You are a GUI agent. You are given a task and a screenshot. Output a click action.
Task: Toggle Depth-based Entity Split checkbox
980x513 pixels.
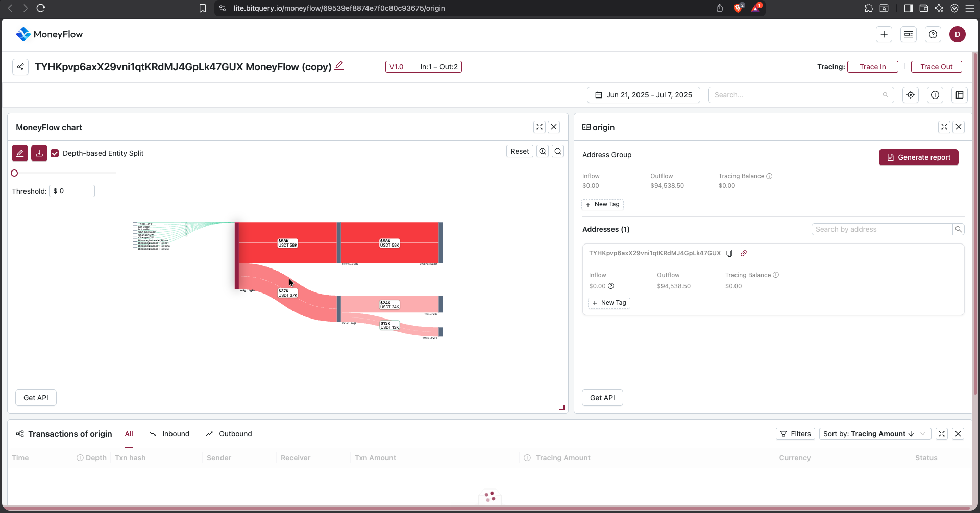55,153
